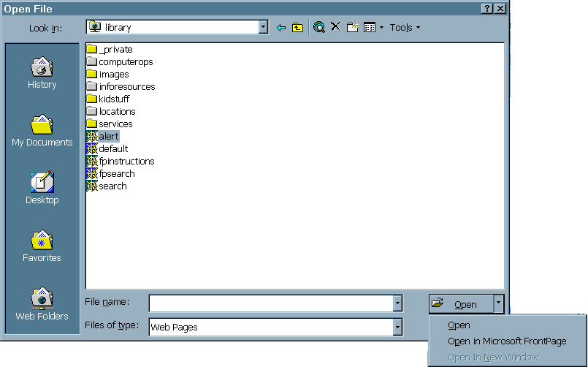The height and width of the screenshot is (367, 588).
Task: Open the History places shortcut
Action: coord(42,74)
